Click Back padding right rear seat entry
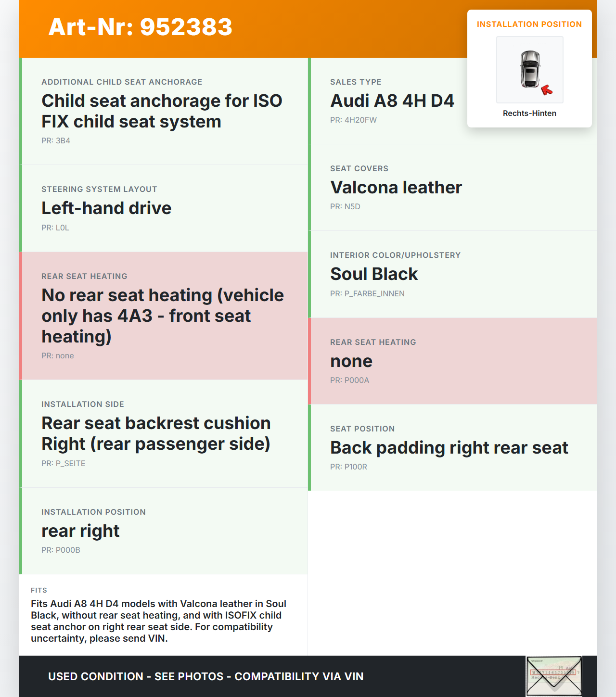This screenshot has width=616, height=697. [449, 448]
